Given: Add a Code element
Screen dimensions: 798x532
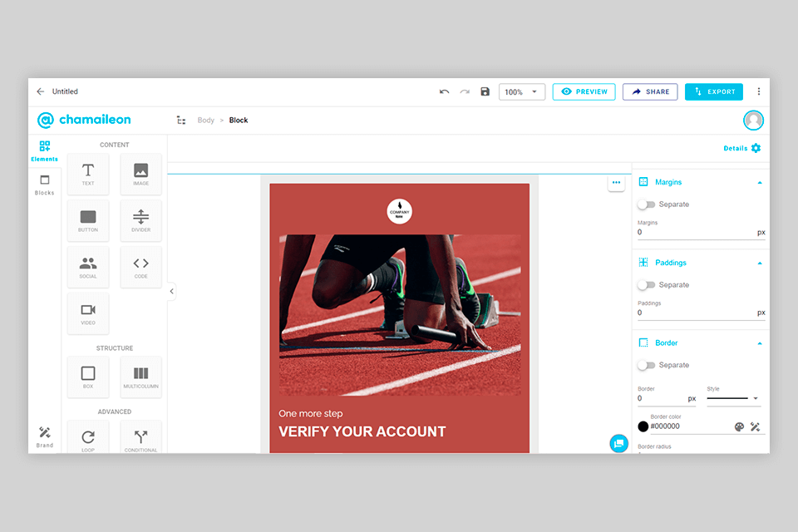Looking at the screenshot, I should tap(141, 267).
